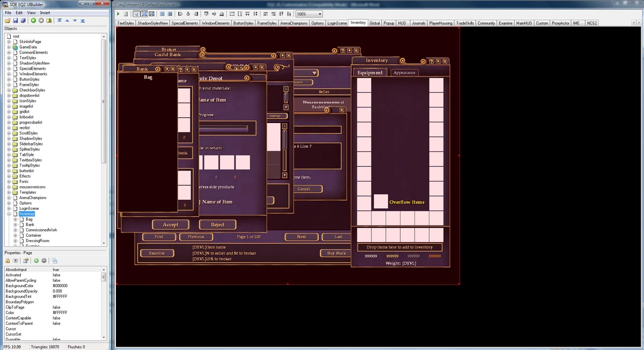
Task: Click the bring-to-front blue arrow icon
Action: pyautogui.click(x=60, y=20)
